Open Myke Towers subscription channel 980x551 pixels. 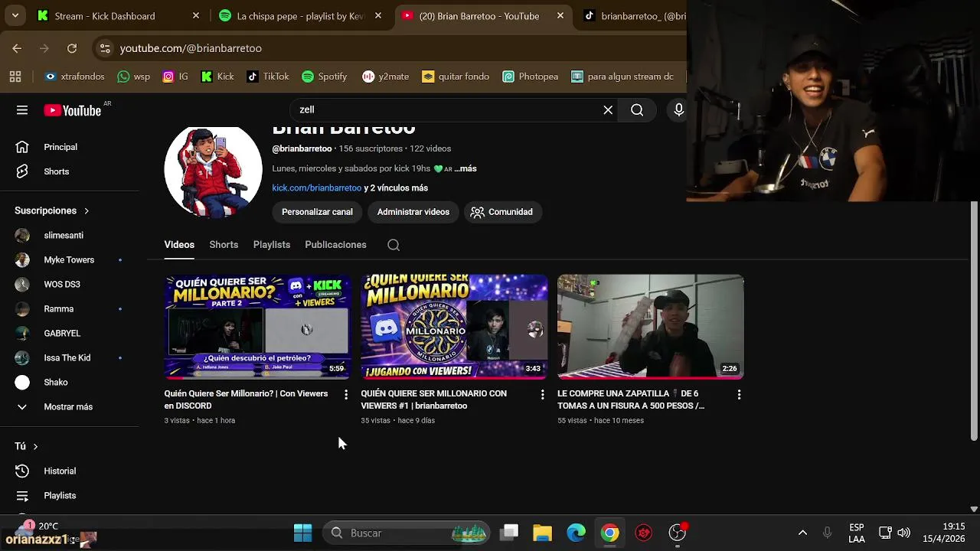[x=70, y=260]
